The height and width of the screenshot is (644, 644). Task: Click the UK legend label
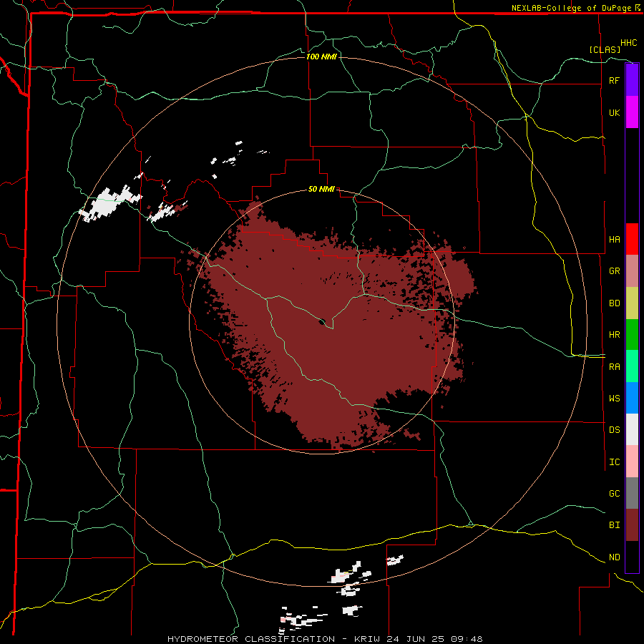[x=614, y=112]
